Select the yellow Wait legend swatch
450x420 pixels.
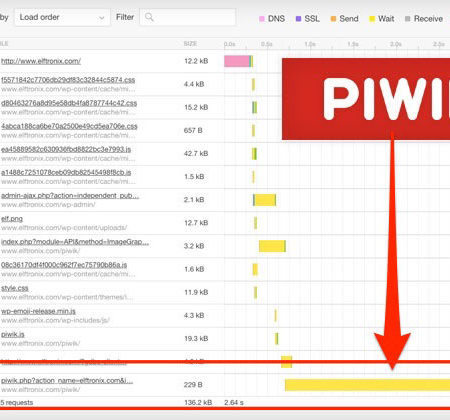click(372, 19)
